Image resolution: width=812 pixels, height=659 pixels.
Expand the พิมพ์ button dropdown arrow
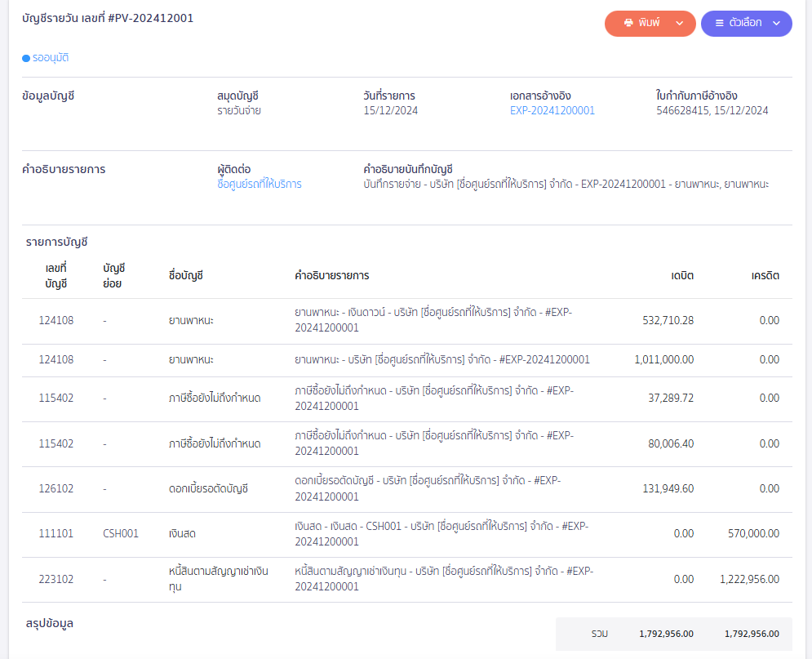pos(679,23)
